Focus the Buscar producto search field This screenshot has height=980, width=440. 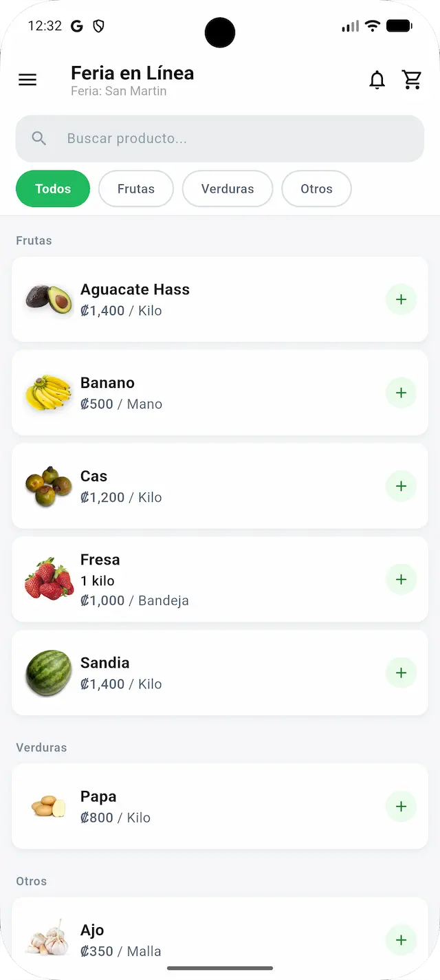220,139
